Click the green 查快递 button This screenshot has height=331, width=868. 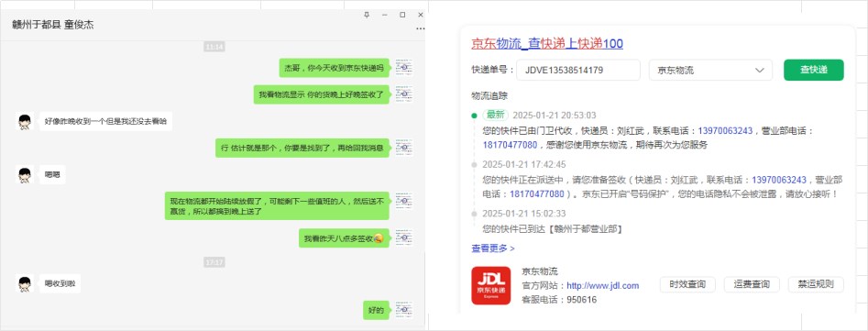click(814, 71)
